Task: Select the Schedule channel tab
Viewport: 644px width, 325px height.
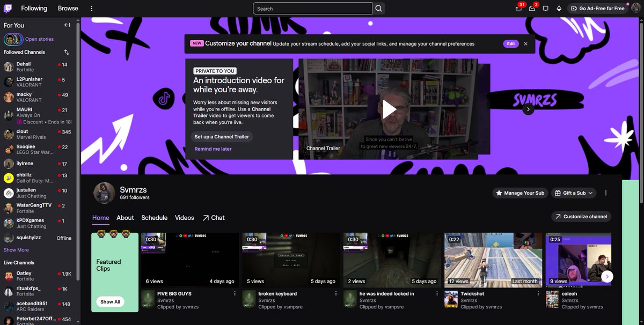Action: click(x=155, y=218)
